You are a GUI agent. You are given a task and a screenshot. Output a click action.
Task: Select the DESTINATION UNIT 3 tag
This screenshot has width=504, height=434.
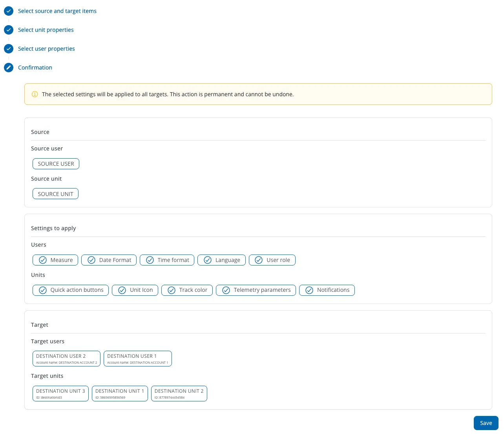(x=60, y=394)
